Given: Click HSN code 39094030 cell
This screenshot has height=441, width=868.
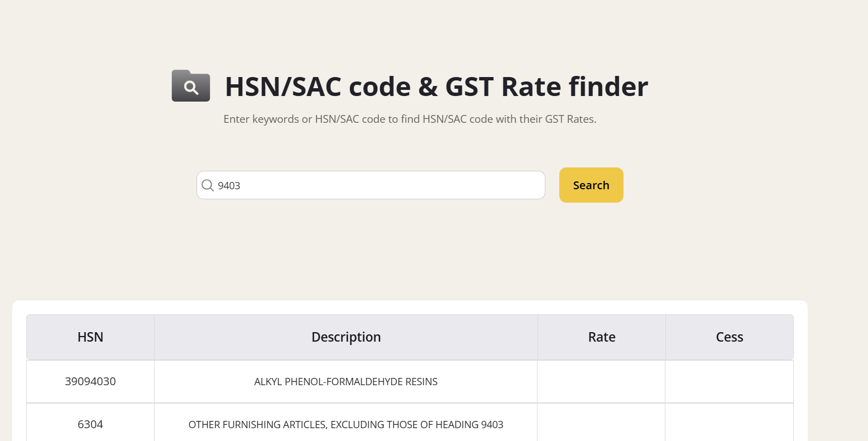Looking at the screenshot, I should 90,382.
